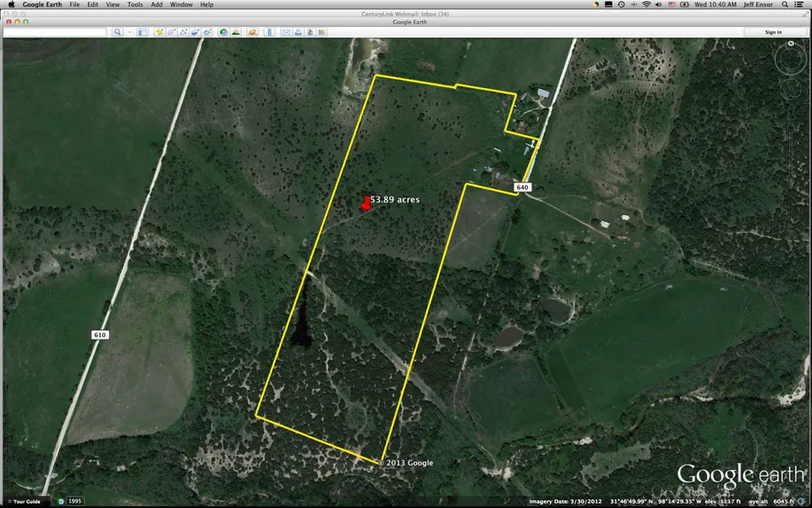
Task: Select the Ruler tool
Action: point(270,32)
